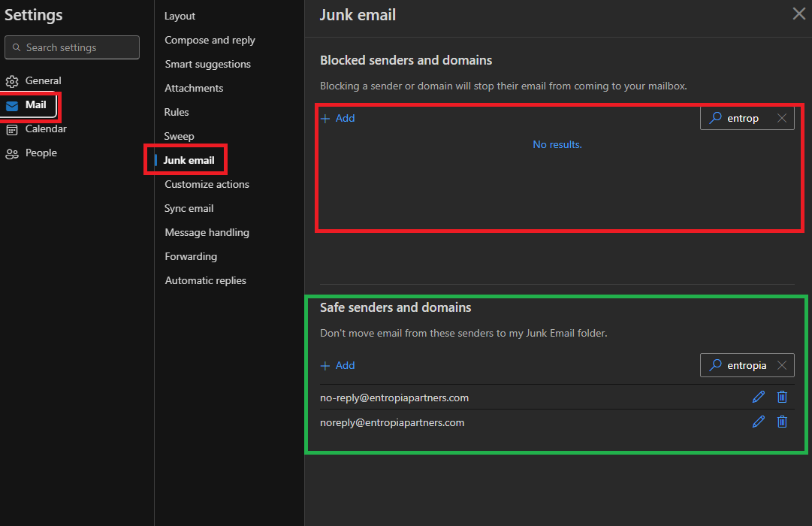
Task: Click search icon in Blocked senders filter
Action: pos(715,118)
